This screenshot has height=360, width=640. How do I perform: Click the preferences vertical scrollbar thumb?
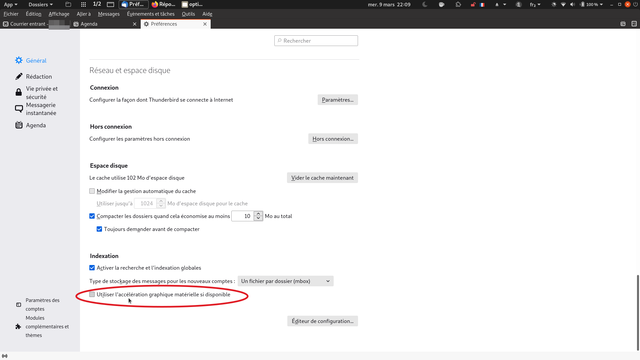(638, 313)
